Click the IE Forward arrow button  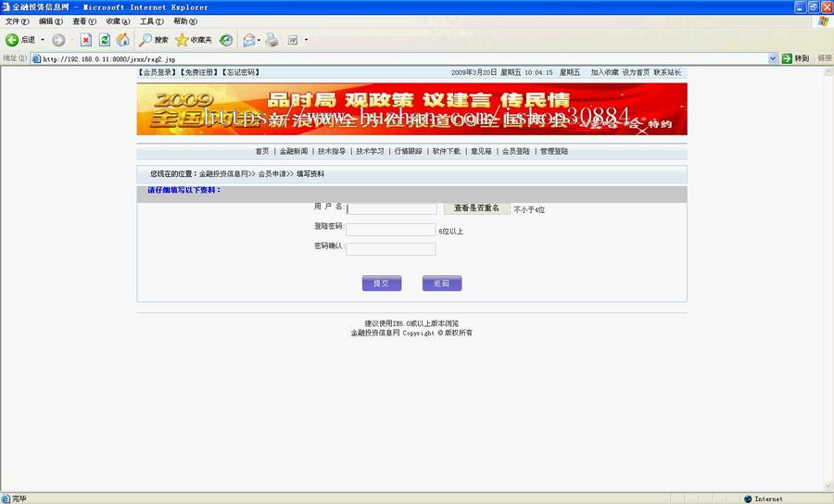click(x=58, y=40)
